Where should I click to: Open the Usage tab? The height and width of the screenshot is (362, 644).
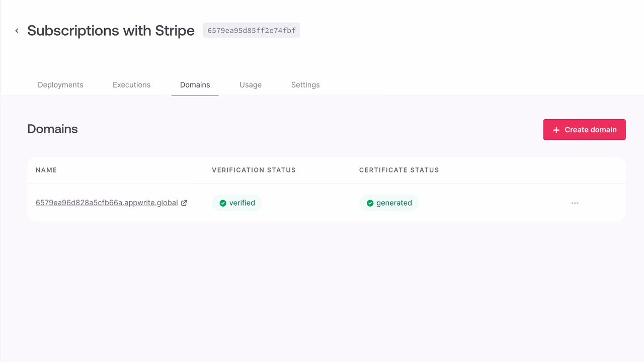point(251,85)
